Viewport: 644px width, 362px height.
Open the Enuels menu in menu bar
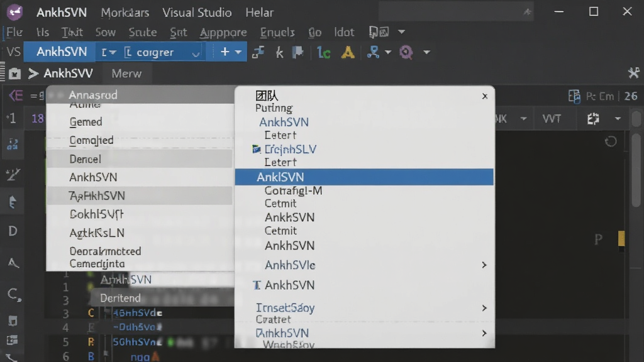277,32
